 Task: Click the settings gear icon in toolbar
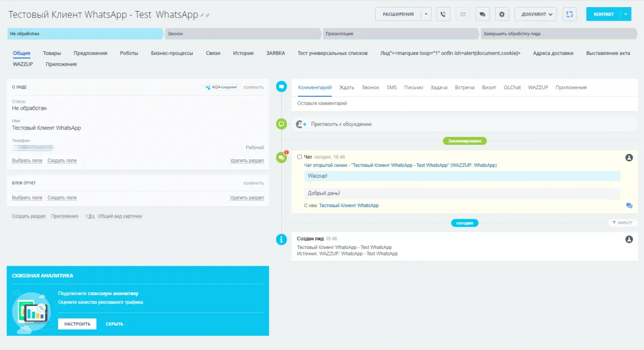[x=501, y=14]
